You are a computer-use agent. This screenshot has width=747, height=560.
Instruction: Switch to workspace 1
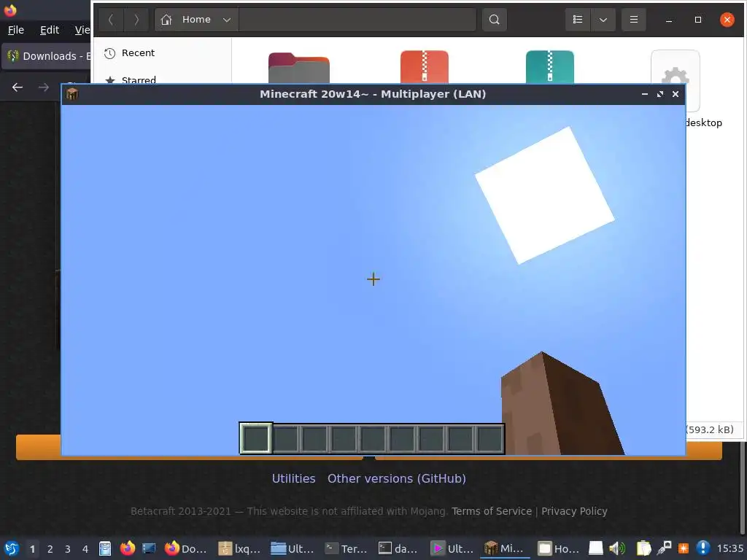[x=32, y=549]
